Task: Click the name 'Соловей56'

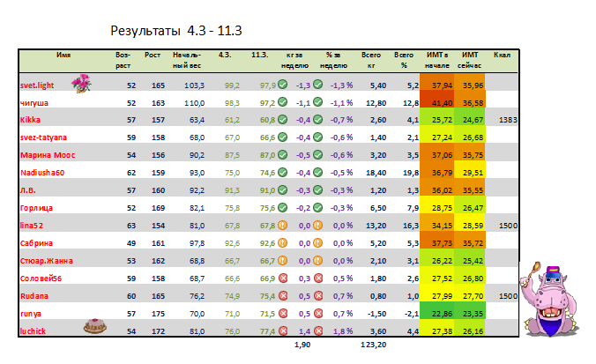Action: click(x=41, y=279)
